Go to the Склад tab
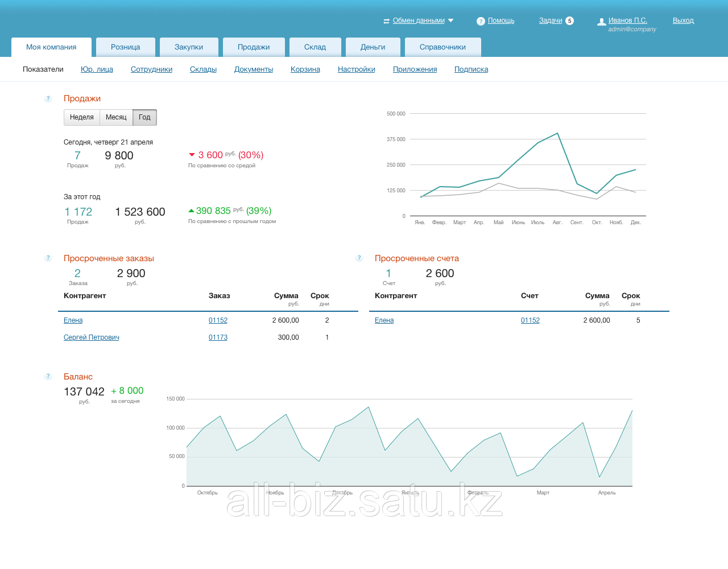This screenshot has height=569, width=728. (x=315, y=47)
